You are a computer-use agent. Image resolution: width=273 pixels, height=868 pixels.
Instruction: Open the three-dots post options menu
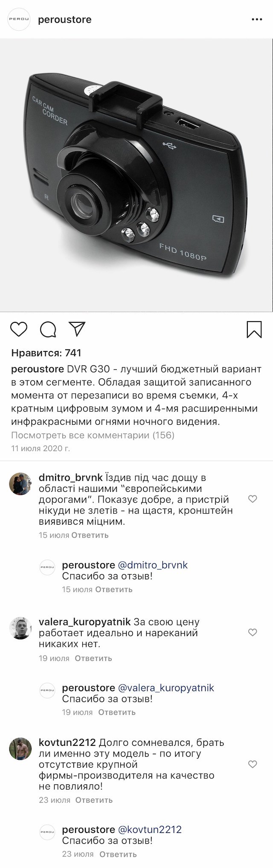coord(257,20)
